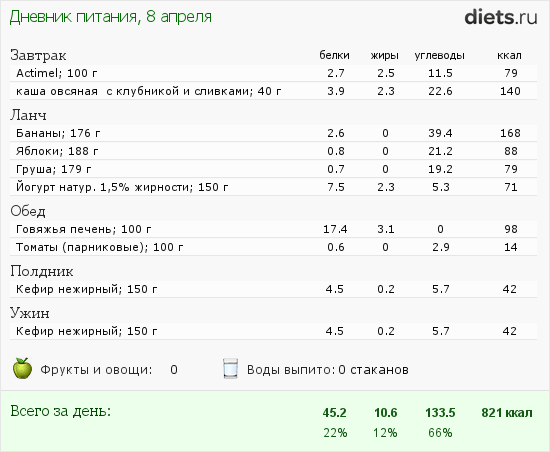Viewport: 550px width, 452px height.
Task: Select the "Обед" meal heading
Action: (x=28, y=211)
